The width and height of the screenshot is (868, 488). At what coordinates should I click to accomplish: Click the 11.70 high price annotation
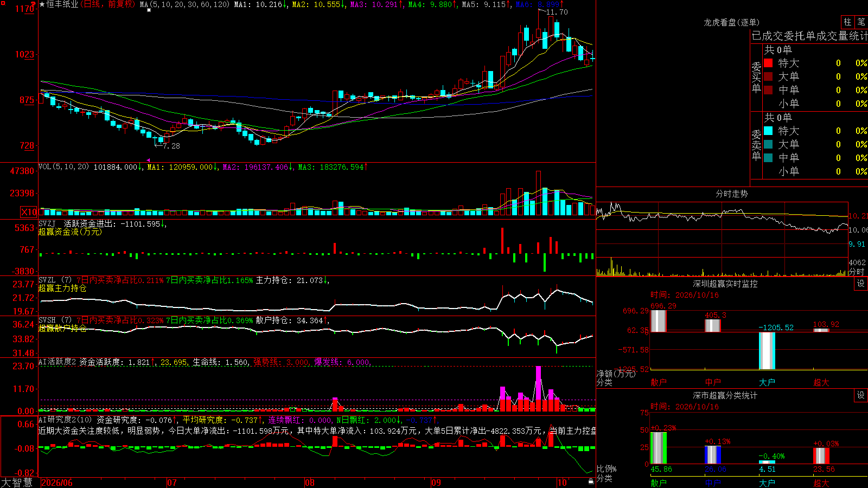[557, 12]
